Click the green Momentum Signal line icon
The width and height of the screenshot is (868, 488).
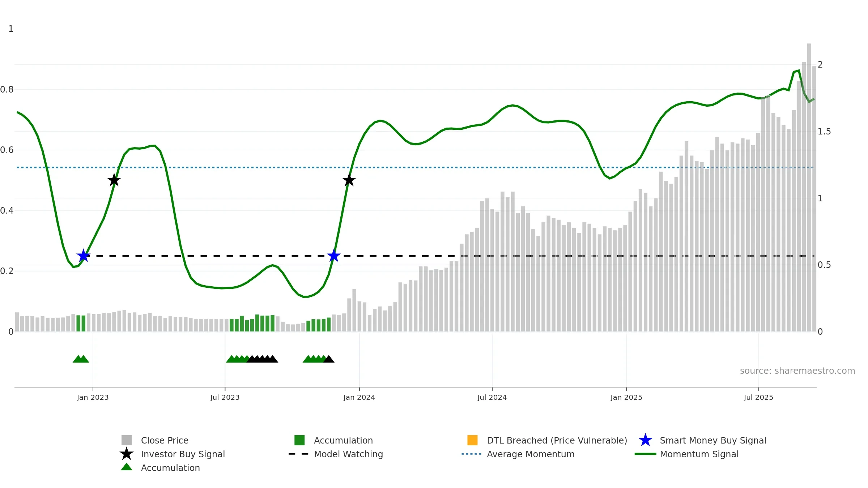645,454
